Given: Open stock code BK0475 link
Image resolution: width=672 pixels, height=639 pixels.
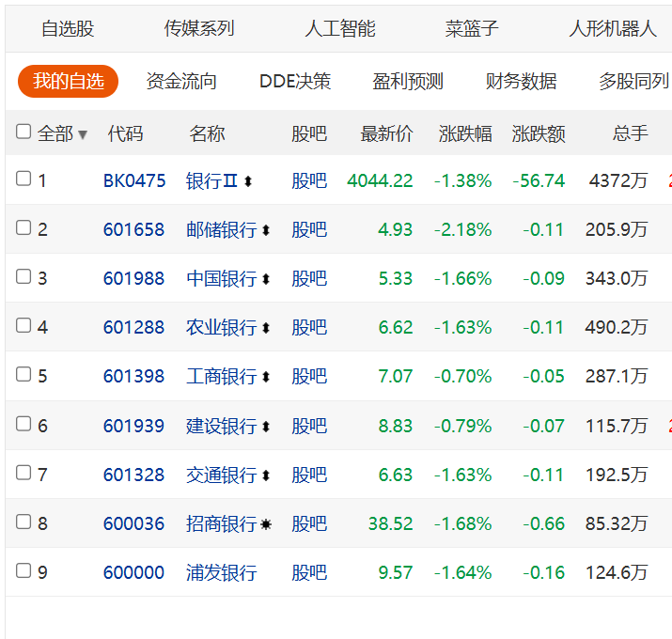Looking at the screenshot, I should [x=134, y=180].
